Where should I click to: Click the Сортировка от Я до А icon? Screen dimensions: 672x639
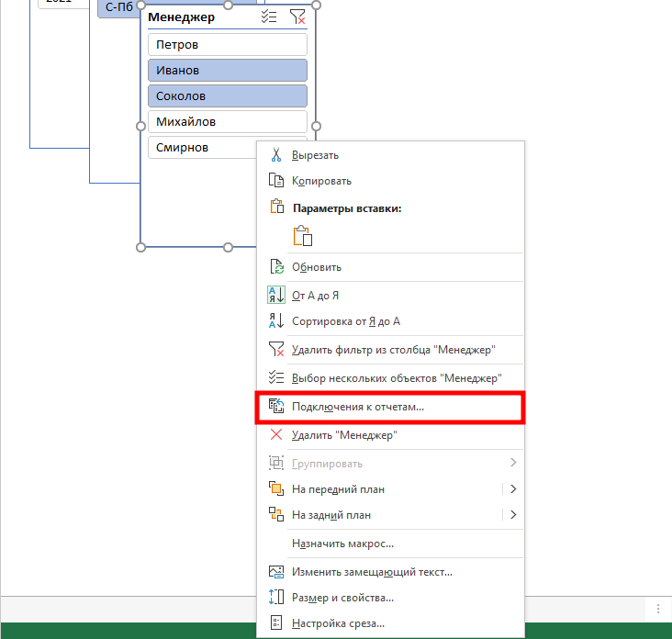pyautogui.click(x=275, y=321)
